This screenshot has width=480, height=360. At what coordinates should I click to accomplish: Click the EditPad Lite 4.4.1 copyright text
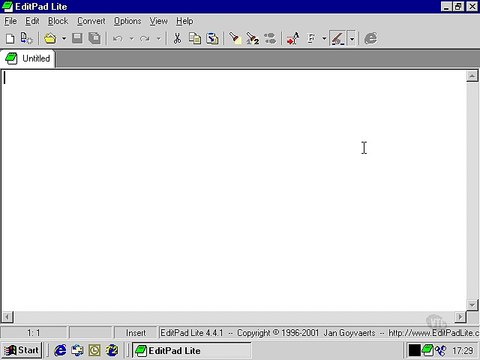pos(268,333)
